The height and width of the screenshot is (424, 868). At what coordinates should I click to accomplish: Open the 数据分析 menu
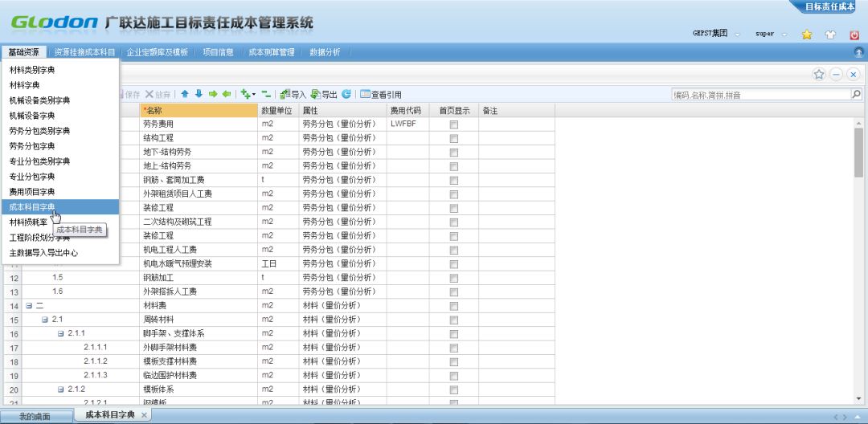(x=325, y=52)
